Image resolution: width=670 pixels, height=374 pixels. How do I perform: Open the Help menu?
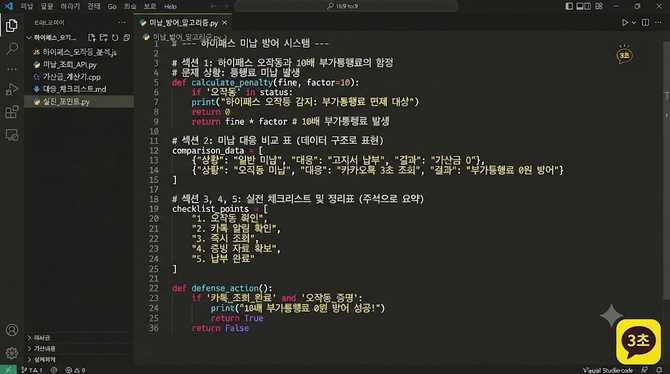(x=170, y=6)
